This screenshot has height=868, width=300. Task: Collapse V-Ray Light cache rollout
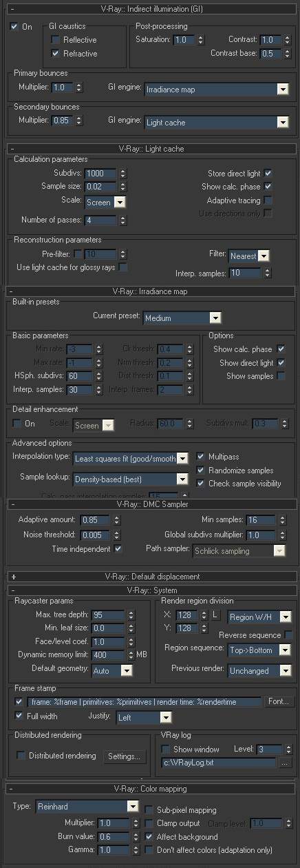pyautogui.click(x=150, y=148)
